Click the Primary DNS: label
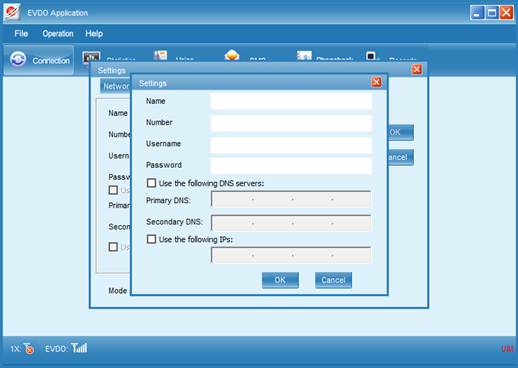 168,200
